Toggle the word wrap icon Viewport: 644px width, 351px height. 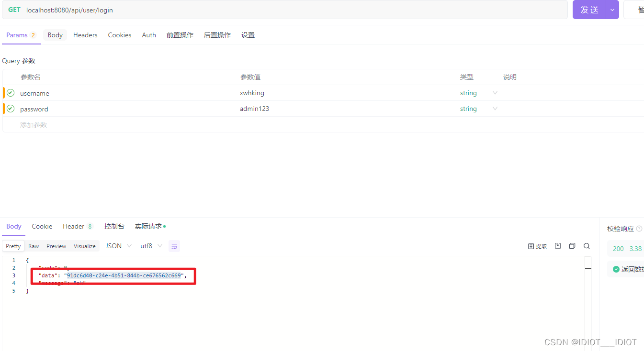[x=174, y=246]
